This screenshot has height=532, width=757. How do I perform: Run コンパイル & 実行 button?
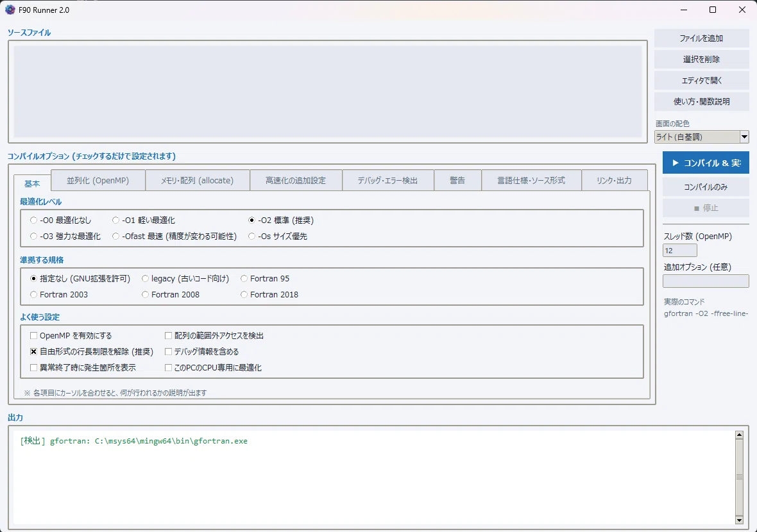705,163
